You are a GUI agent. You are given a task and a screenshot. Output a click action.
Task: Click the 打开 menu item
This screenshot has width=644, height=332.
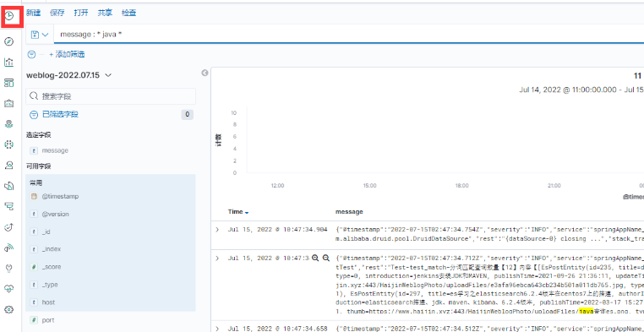[81, 13]
